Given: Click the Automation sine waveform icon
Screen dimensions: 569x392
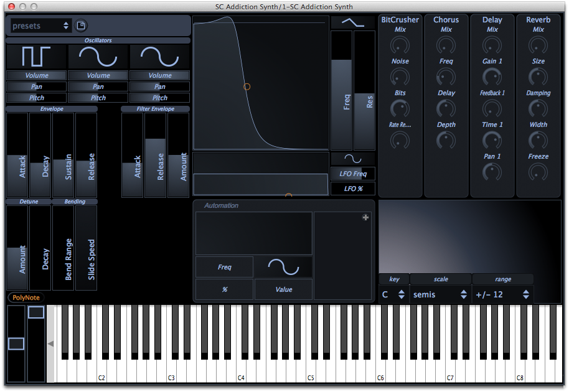Looking at the screenshot, I should tap(283, 267).
